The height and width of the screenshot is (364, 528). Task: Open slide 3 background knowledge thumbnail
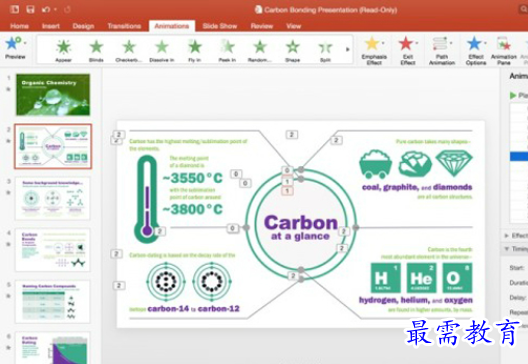(x=53, y=198)
